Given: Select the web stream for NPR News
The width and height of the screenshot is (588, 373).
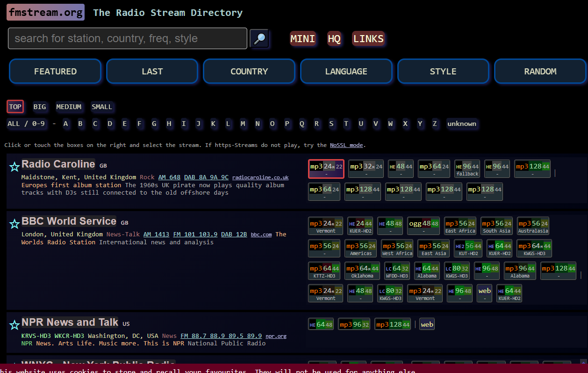Looking at the screenshot, I should click(427, 324).
